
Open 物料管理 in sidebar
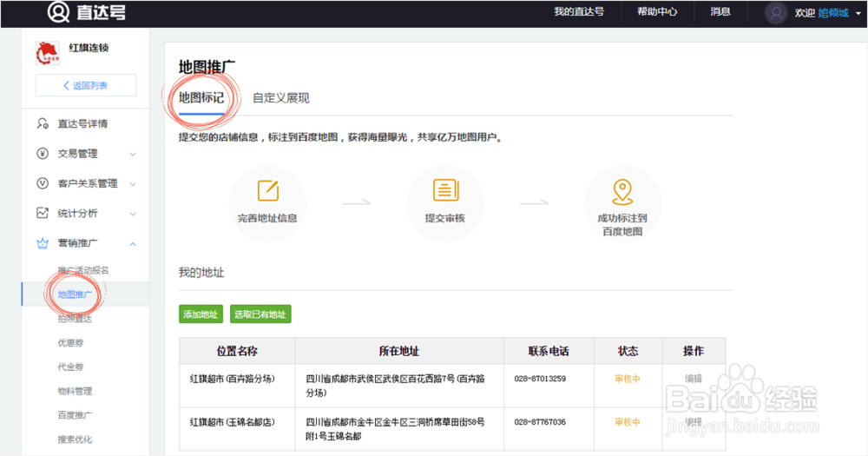[75, 391]
